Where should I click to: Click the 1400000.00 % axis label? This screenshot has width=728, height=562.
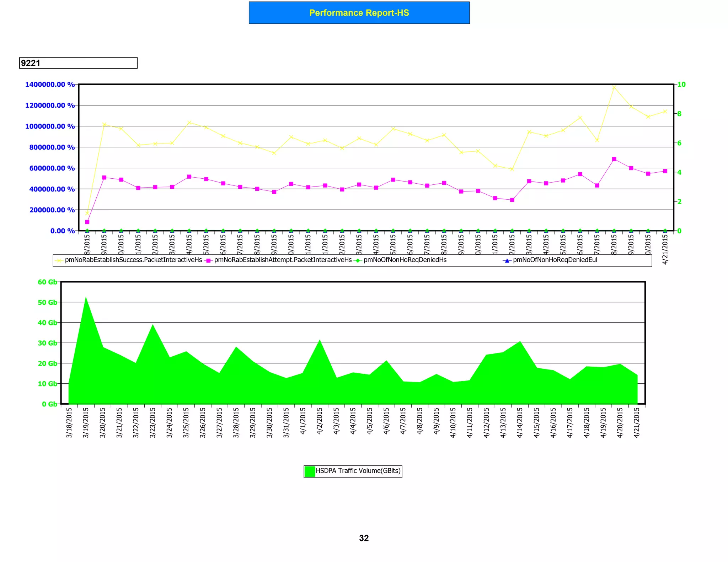pyautogui.click(x=50, y=85)
